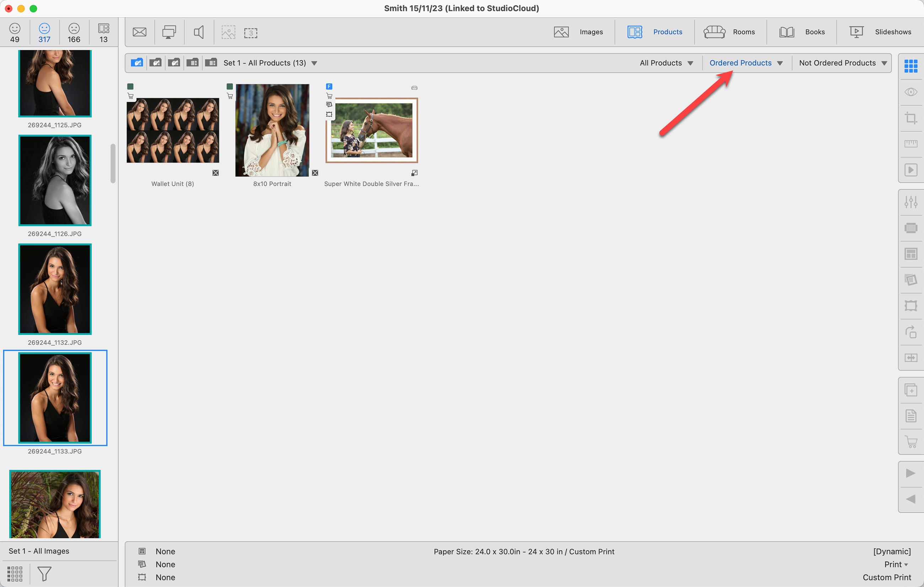924x587 pixels.
Task: Switch to the Rooms tab
Action: 730,32
